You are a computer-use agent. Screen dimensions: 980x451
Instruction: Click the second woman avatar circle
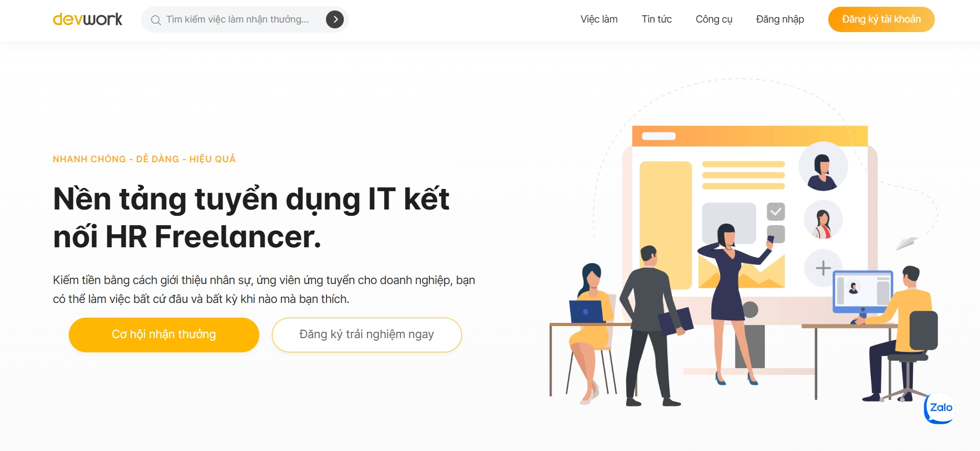point(823,220)
